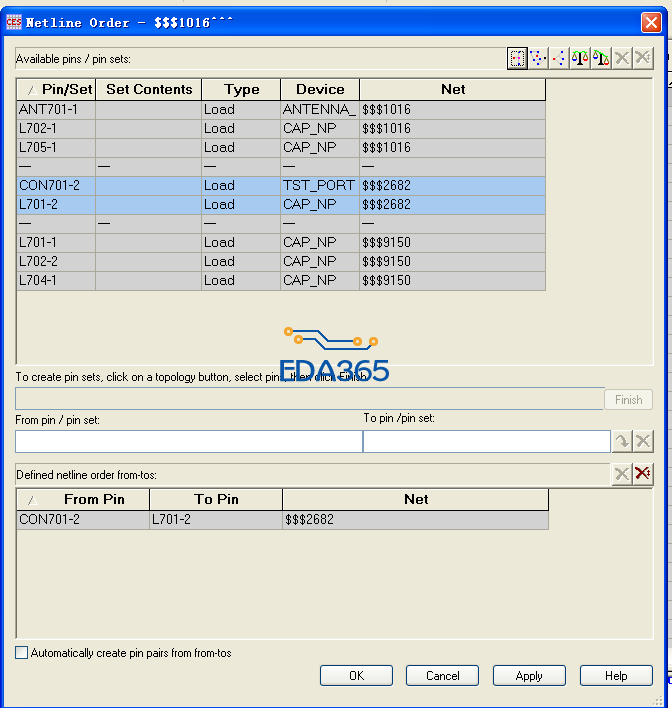Screen dimensions: 672x708
Task: Select the L701-1 pin row
Action: point(281,242)
